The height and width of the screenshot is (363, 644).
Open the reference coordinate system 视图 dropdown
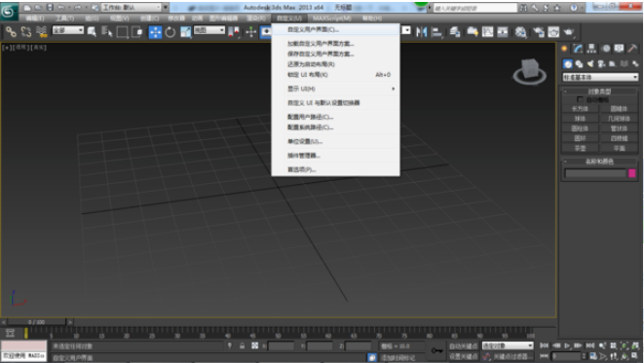[209, 30]
